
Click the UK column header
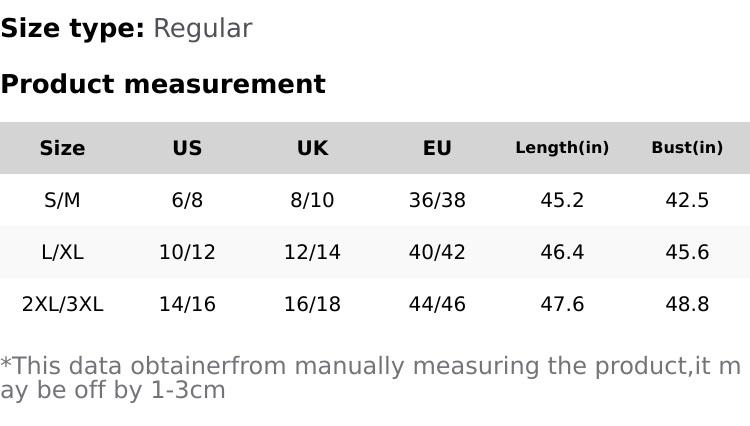(312, 148)
